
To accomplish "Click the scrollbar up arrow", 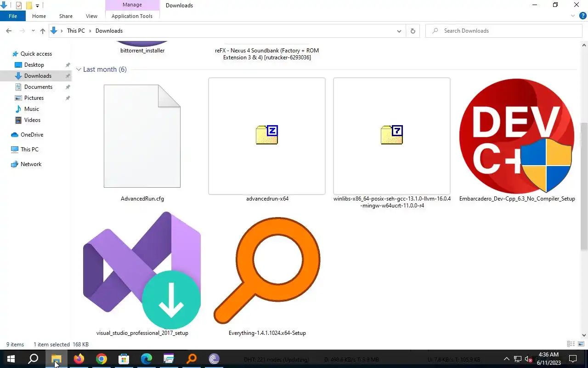I will [x=584, y=45].
